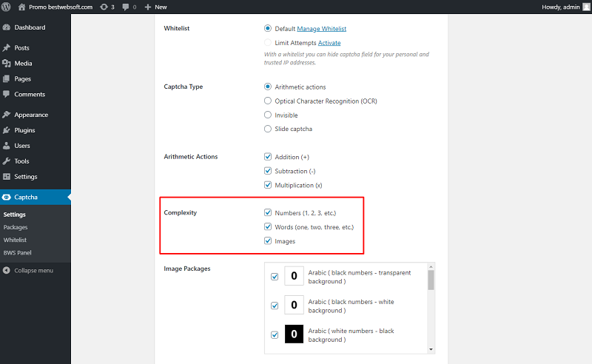Toggle Numbers (1, 2, 3, etc.) complexity
This screenshot has width=592, height=364.
[268, 212]
